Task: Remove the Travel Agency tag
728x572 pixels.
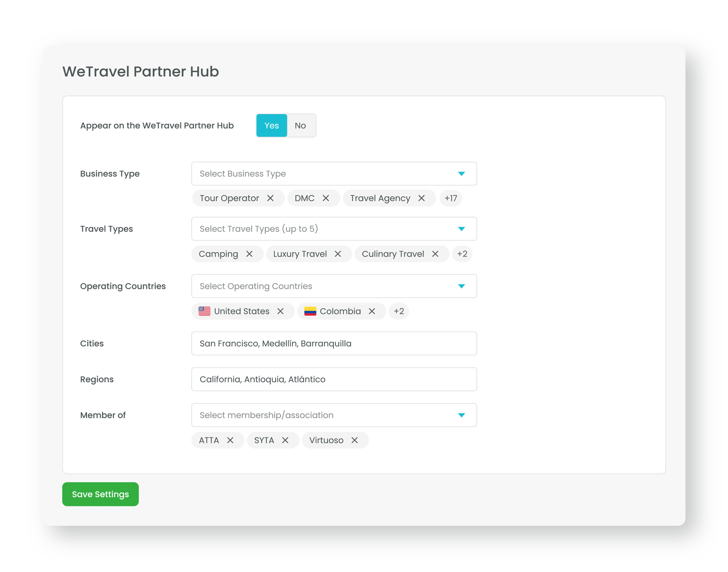Action: pyautogui.click(x=422, y=198)
